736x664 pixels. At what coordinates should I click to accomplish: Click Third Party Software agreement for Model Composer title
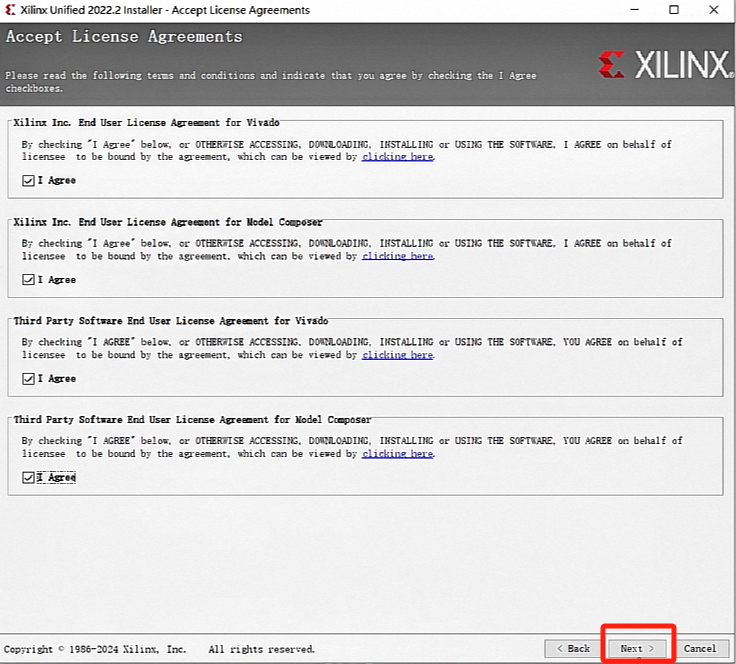point(192,420)
